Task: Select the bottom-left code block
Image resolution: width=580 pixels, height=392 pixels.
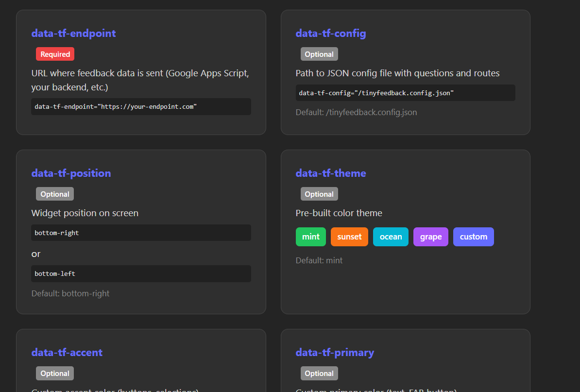Action: (x=141, y=273)
